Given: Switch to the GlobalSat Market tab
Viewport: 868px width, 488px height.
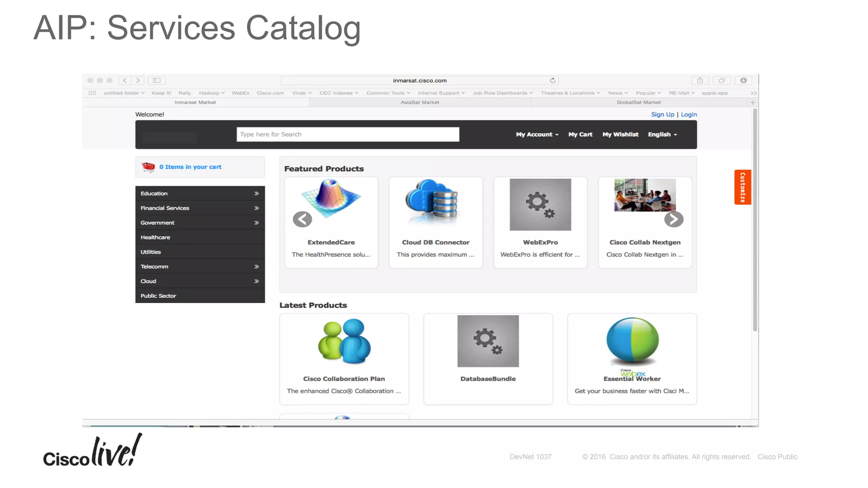Looking at the screenshot, I should point(639,103).
